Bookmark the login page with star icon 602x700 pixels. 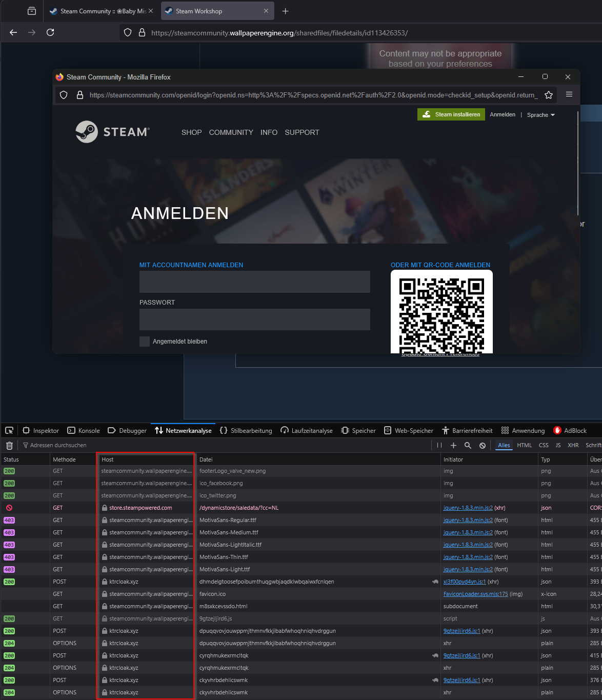[x=549, y=95]
